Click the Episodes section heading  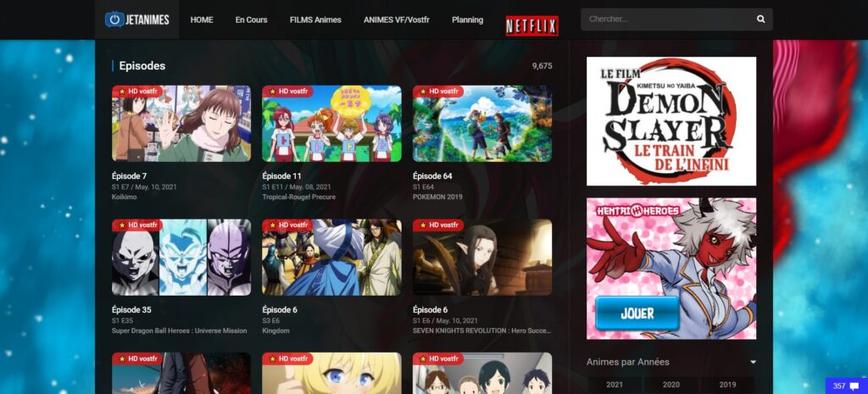(x=142, y=66)
